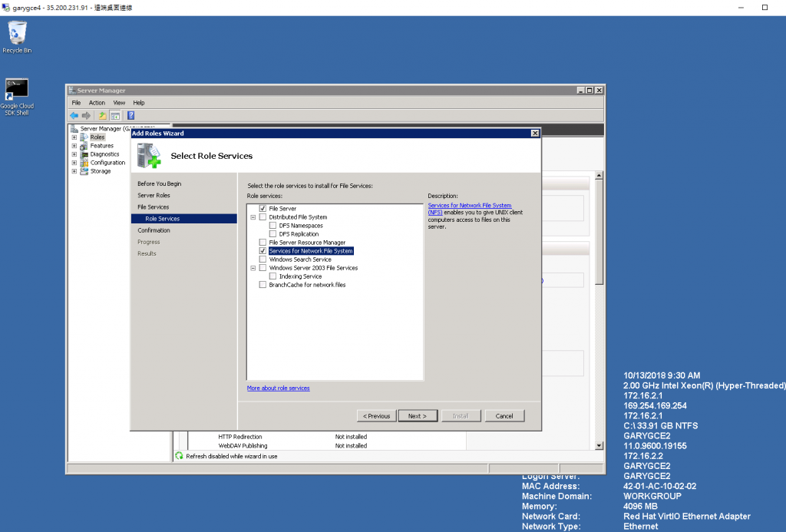Go to Before You Begin wizard step

coord(160,183)
